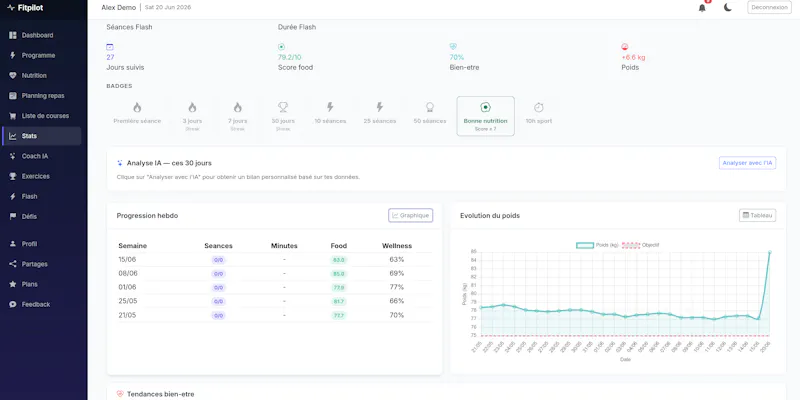This screenshot has width=800, height=400.
Task: Click the 81.7 food score badge
Action: click(x=339, y=302)
